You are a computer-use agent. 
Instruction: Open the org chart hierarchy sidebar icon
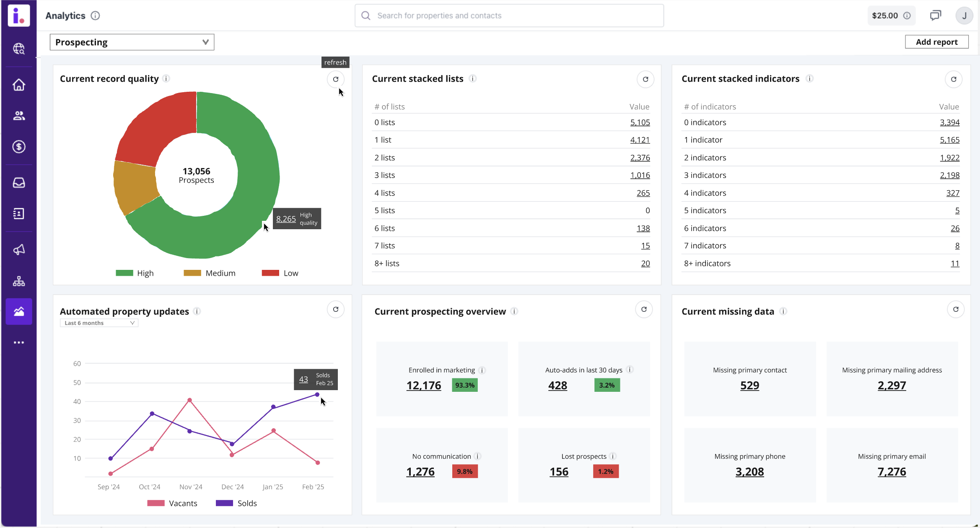19,281
